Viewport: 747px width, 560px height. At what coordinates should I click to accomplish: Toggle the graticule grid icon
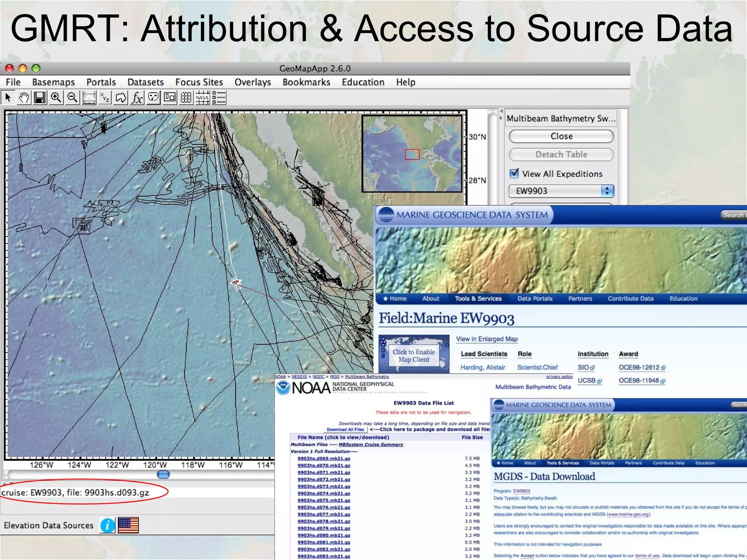[186, 98]
